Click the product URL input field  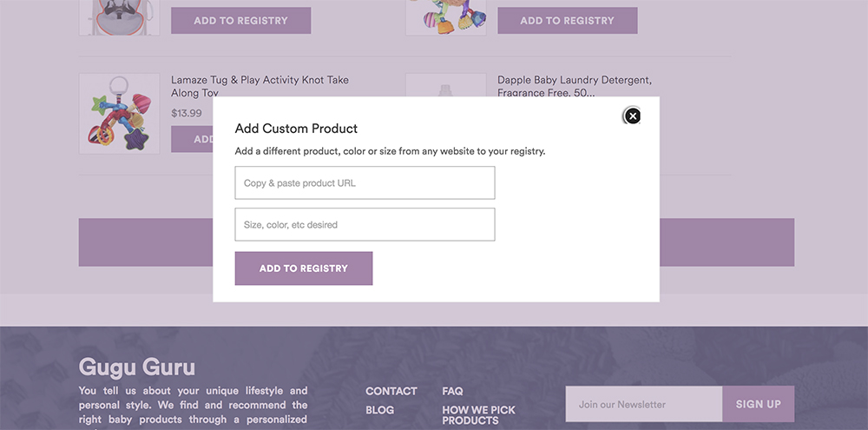tap(365, 183)
